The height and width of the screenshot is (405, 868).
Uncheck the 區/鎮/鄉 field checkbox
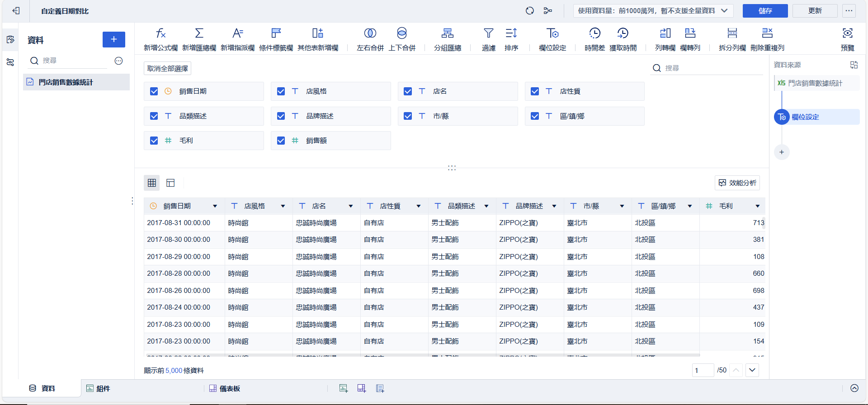tap(535, 116)
